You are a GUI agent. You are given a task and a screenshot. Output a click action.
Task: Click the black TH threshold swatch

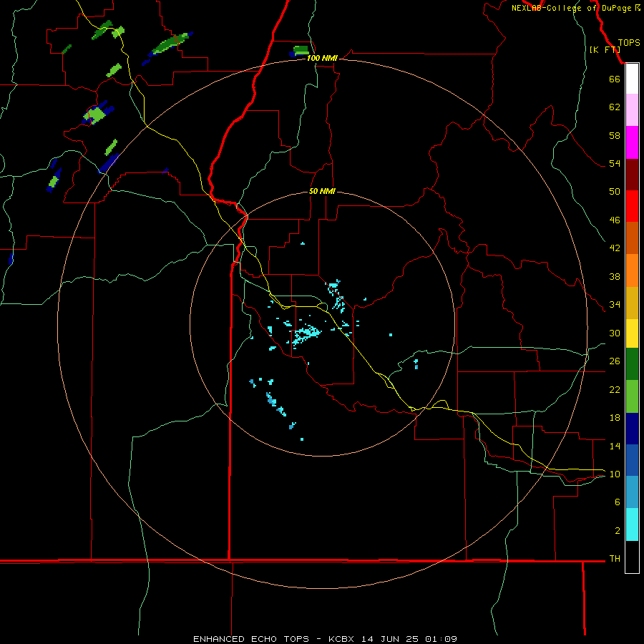632,557
